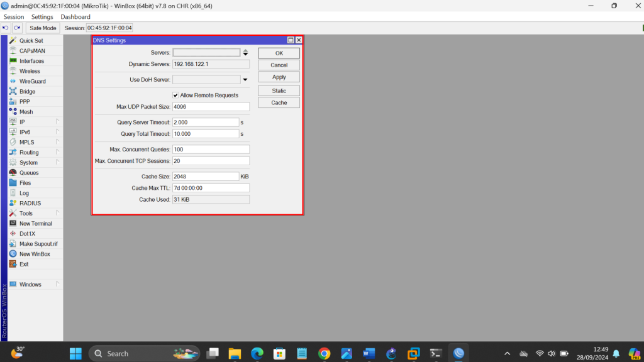Expand the Use DoH Server dropdown
Image resolution: width=644 pixels, height=362 pixels.
(245, 80)
